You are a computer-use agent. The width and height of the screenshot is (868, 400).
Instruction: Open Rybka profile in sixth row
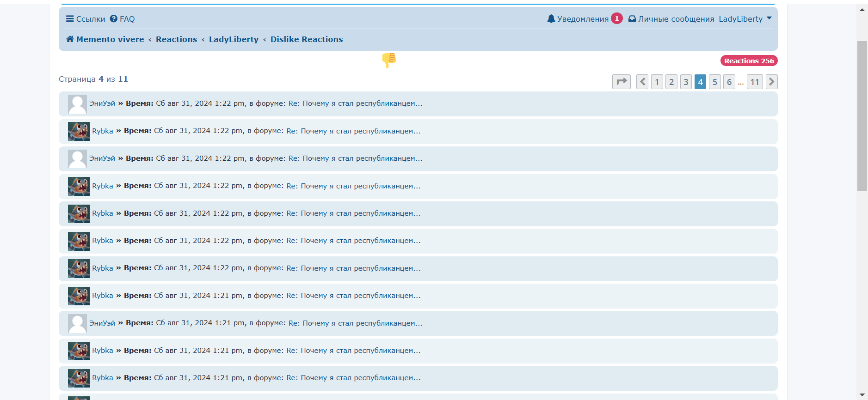[x=103, y=241]
